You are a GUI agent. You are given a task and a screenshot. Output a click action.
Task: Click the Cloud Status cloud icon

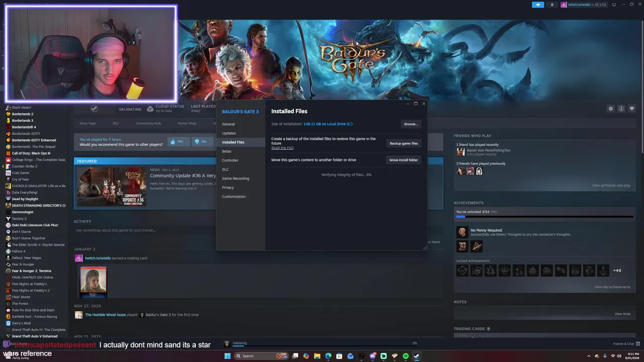point(150,109)
